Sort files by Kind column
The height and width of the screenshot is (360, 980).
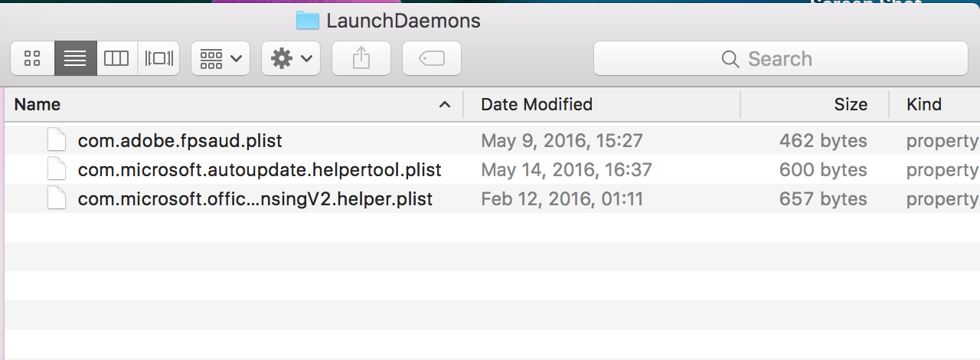[x=923, y=105]
